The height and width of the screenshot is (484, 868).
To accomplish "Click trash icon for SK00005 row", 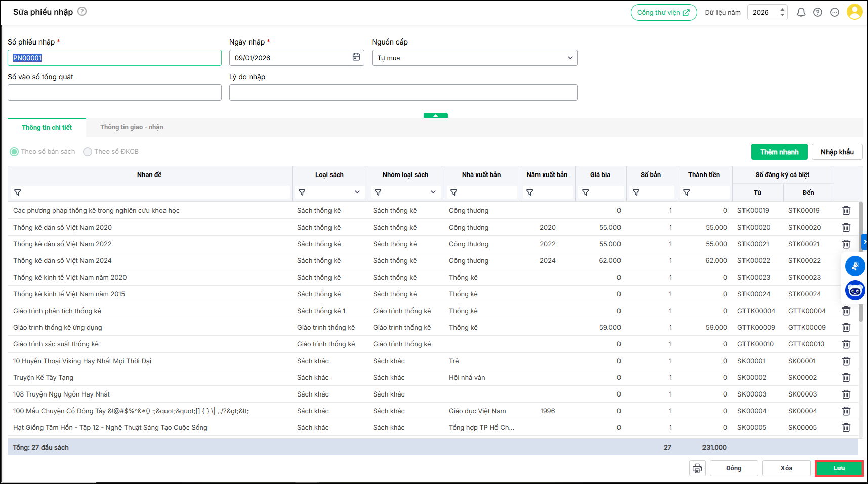I will pyautogui.click(x=846, y=428).
